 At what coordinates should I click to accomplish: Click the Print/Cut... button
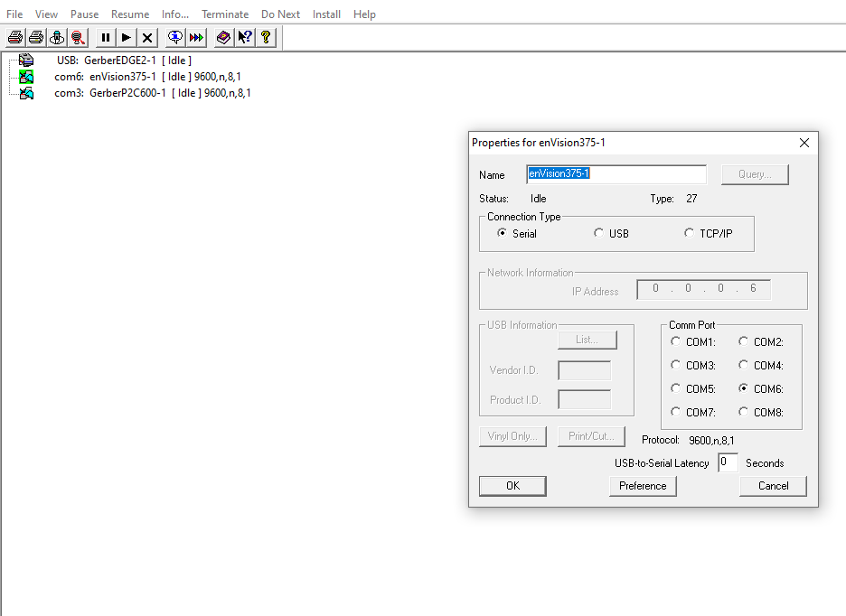click(591, 436)
